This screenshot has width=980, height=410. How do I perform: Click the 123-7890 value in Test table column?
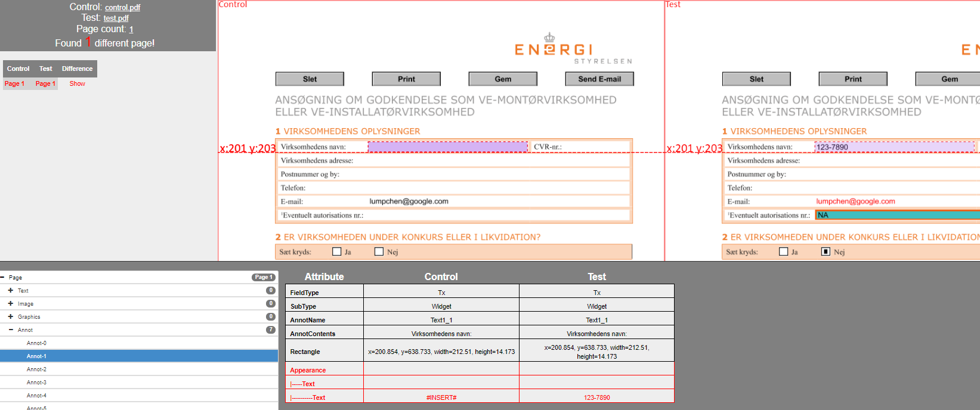(597, 397)
